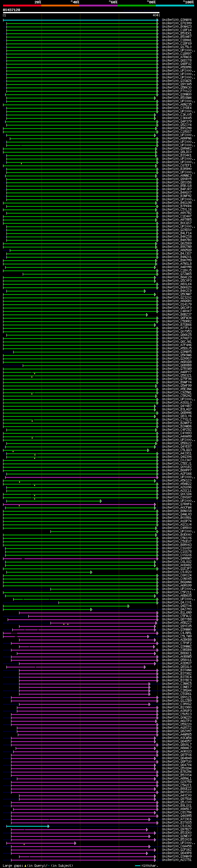Select label UniRef100_C5LQQ3
This screenshot has width=197, height=868.
pyautogui.click(x=177, y=450)
